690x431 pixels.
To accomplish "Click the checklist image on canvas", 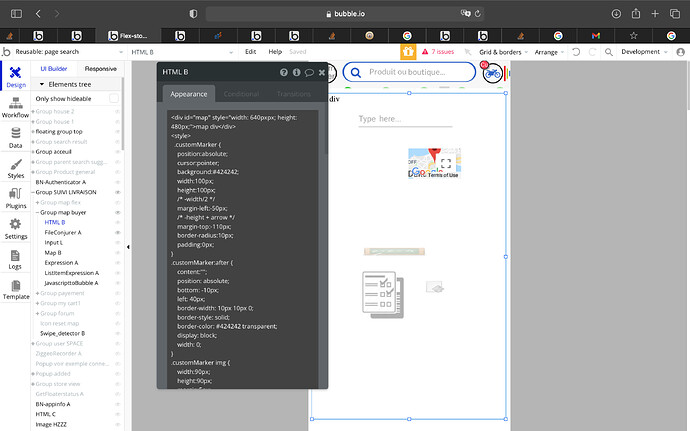I will click(x=382, y=295).
